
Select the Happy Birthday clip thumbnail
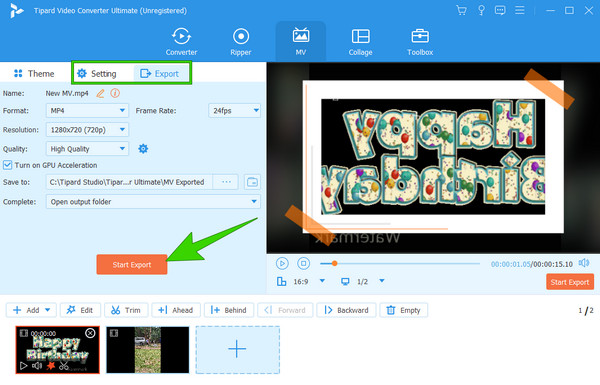(57, 350)
